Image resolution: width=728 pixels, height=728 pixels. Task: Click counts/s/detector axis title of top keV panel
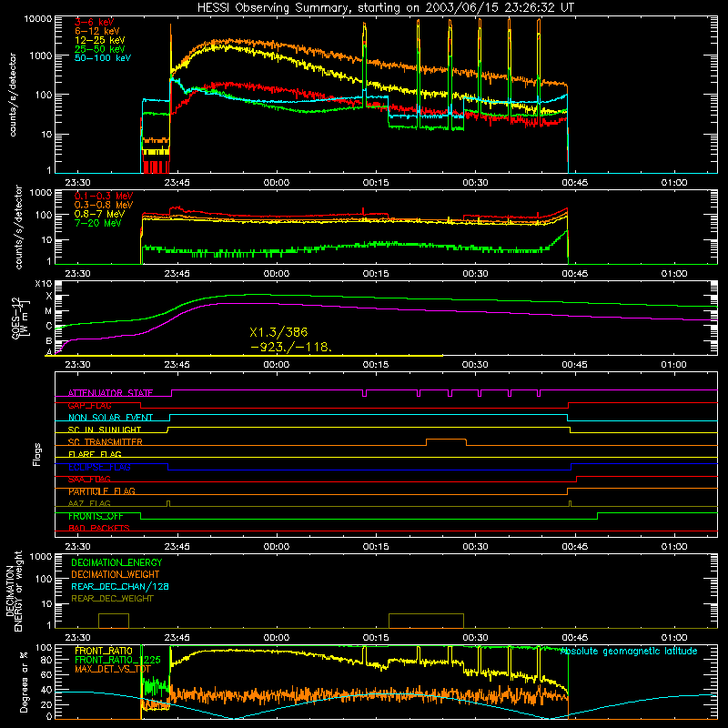point(13,95)
